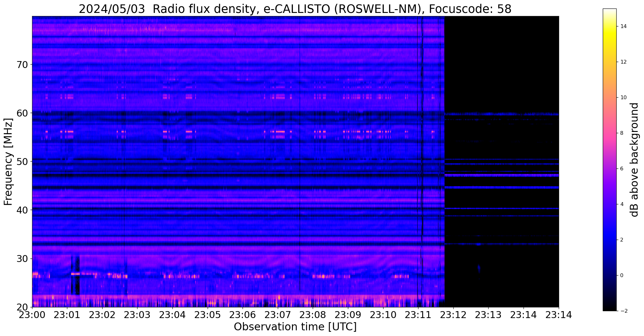Screen dimensions: 644x336
Task: Click the dark rectangular gap near 23:01 at 27 MHz
Action: click(75, 275)
